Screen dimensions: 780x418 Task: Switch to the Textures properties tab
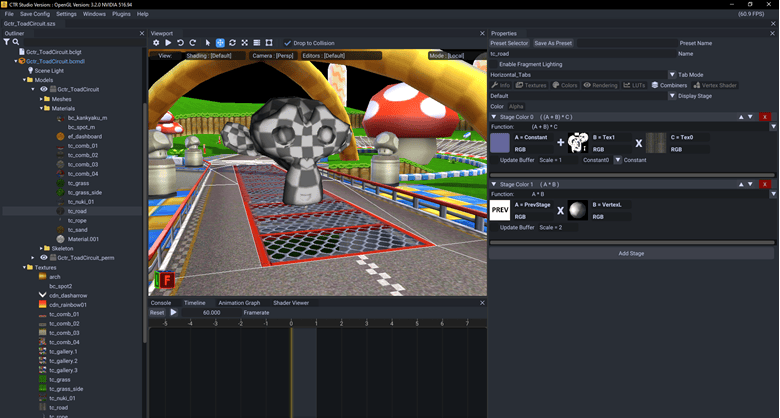click(x=532, y=86)
